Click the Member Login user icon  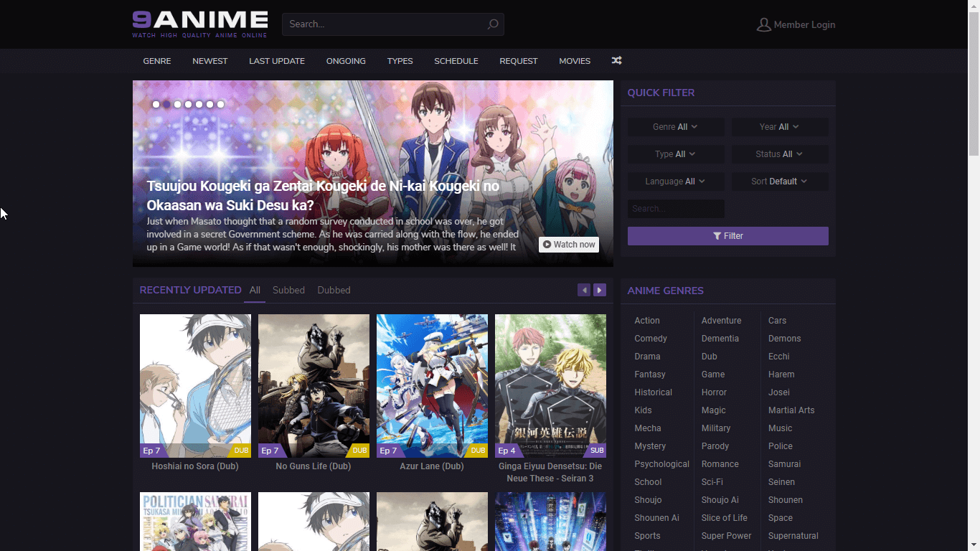coord(763,24)
